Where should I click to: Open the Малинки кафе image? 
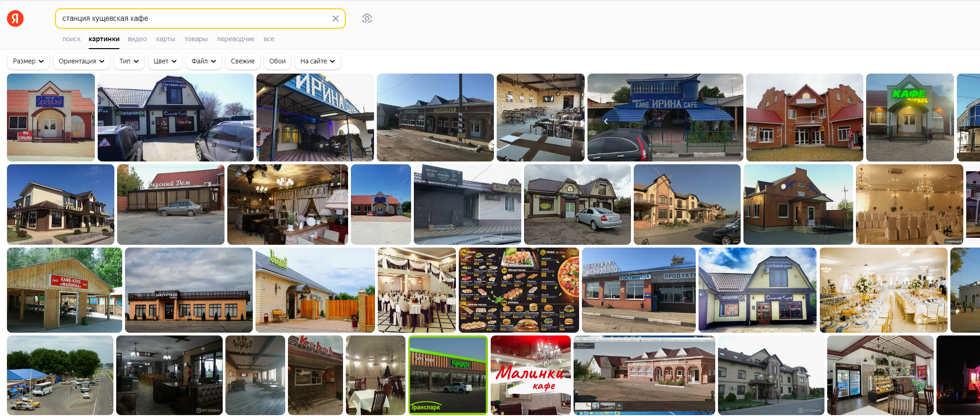point(531,375)
